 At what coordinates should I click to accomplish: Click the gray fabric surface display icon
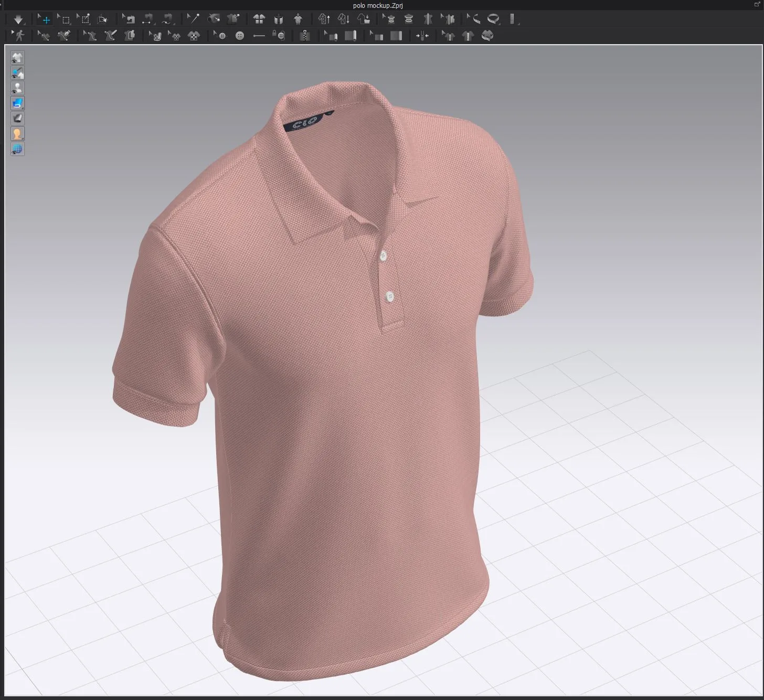click(17, 119)
